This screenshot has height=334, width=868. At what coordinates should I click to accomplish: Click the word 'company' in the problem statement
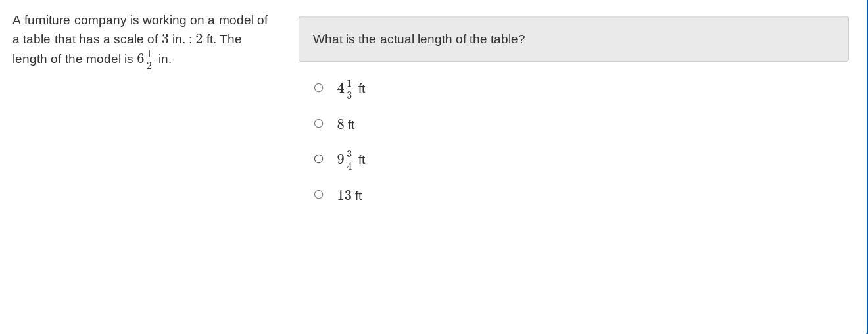click(100, 20)
